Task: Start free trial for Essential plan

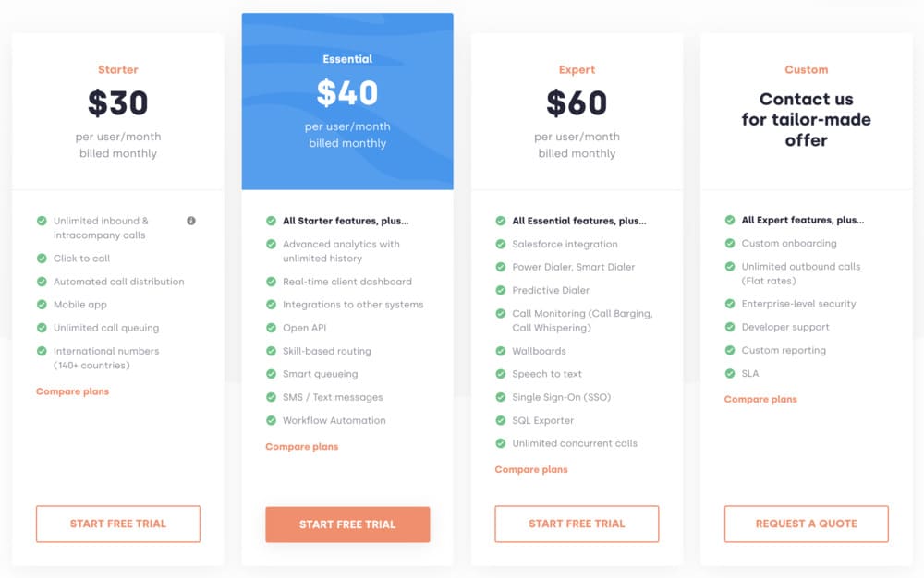Action: (347, 524)
